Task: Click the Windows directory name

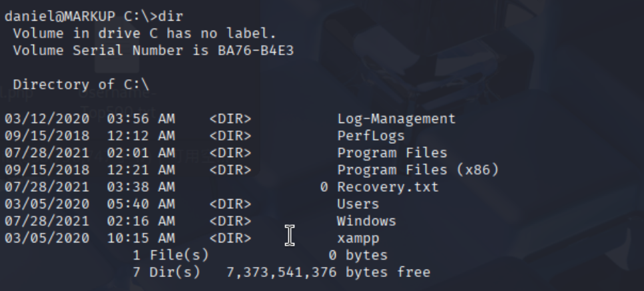Action: (x=366, y=221)
